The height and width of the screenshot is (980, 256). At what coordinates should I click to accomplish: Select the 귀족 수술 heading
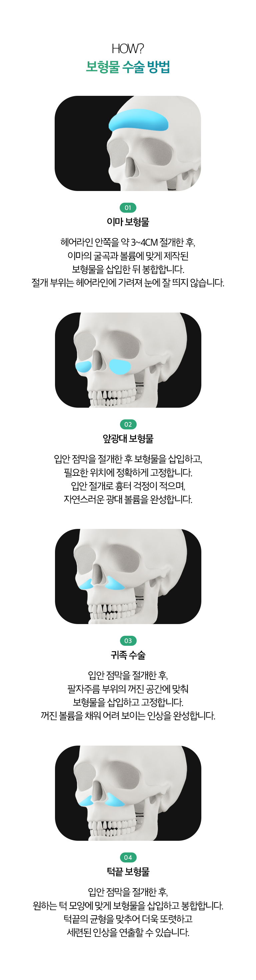(128, 655)
